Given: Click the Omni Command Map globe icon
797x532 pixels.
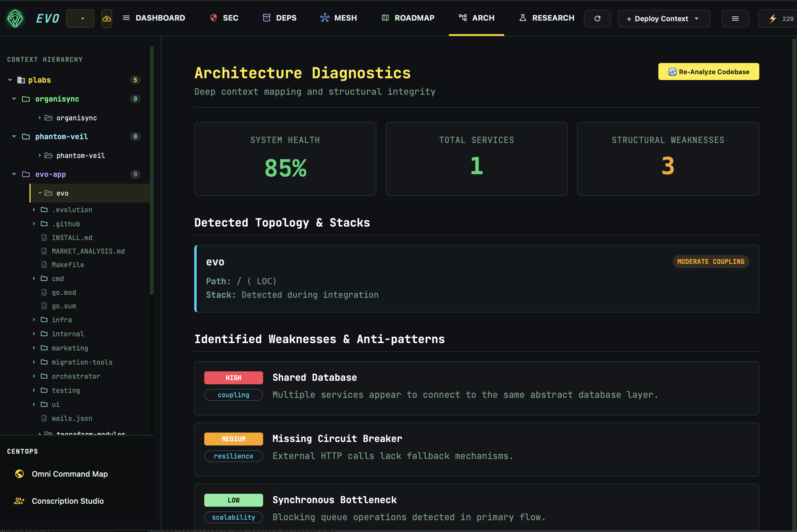Looking at the screenshot, I should (x=19, y=474).
